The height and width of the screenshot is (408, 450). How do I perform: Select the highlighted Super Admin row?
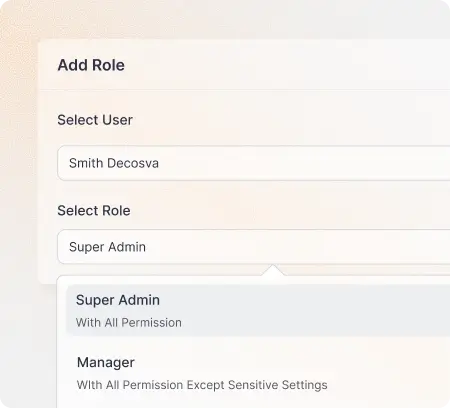coord(258,311)
